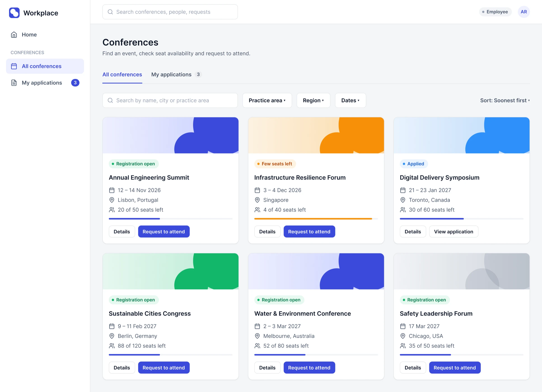Open Details for Infrastructure Resilience Forum
The width and height of the screenshot is (542, 392).
[x=267, y=232]
